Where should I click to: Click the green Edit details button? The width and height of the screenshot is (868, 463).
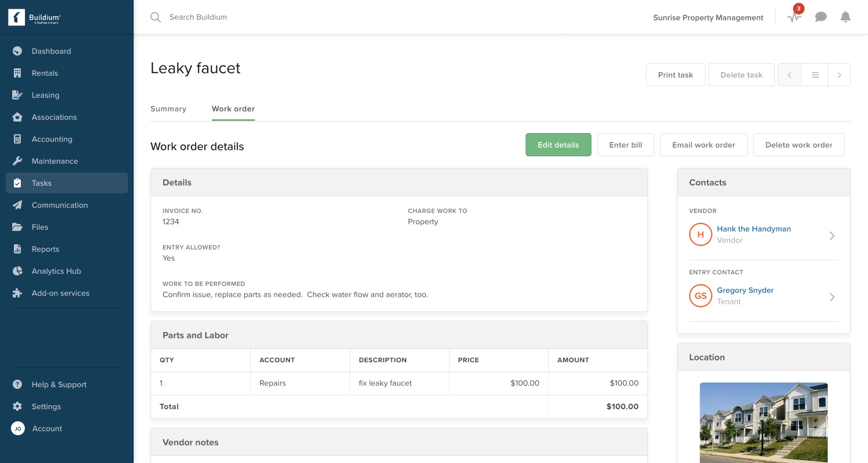tap(558, 145)
